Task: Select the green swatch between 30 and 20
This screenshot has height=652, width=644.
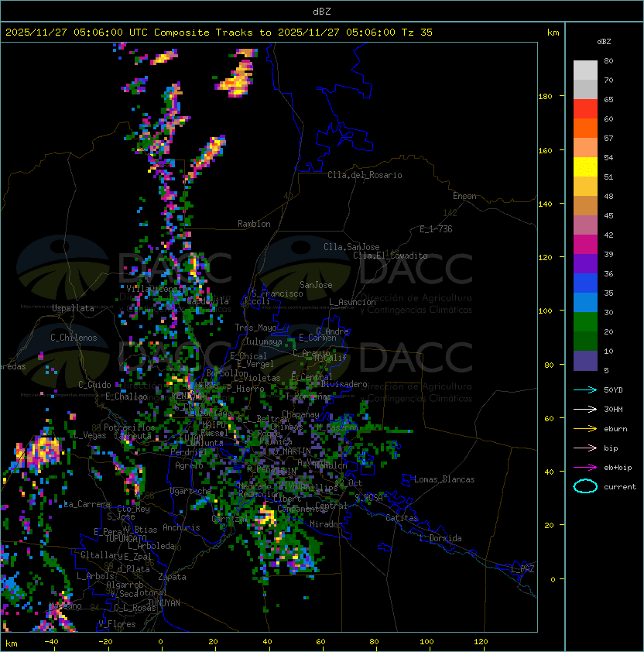Action: (585, 322)
